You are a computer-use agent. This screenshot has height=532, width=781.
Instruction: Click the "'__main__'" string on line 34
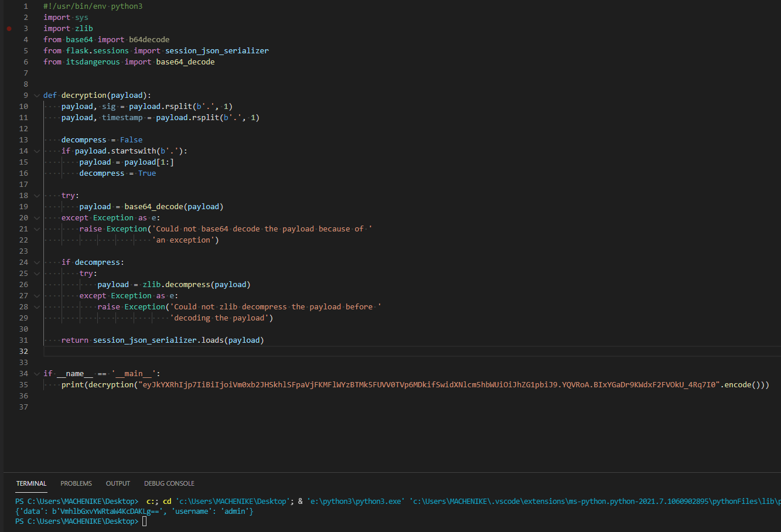point(135,373)
